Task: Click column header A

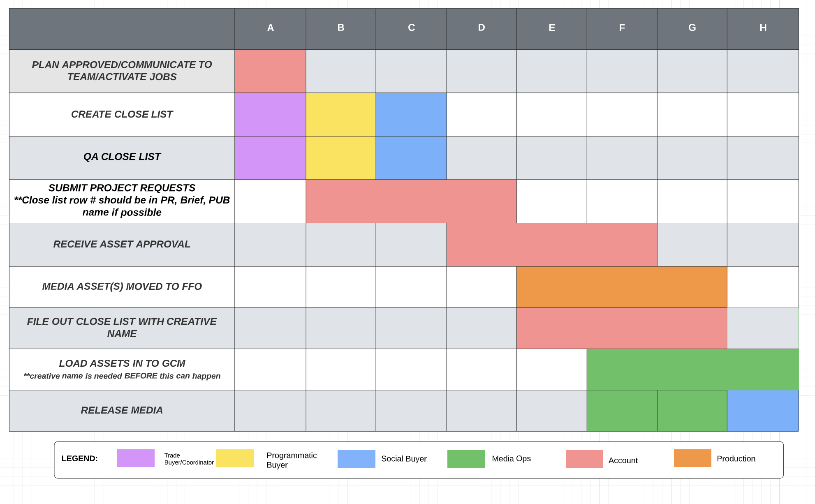Action: 270,28
